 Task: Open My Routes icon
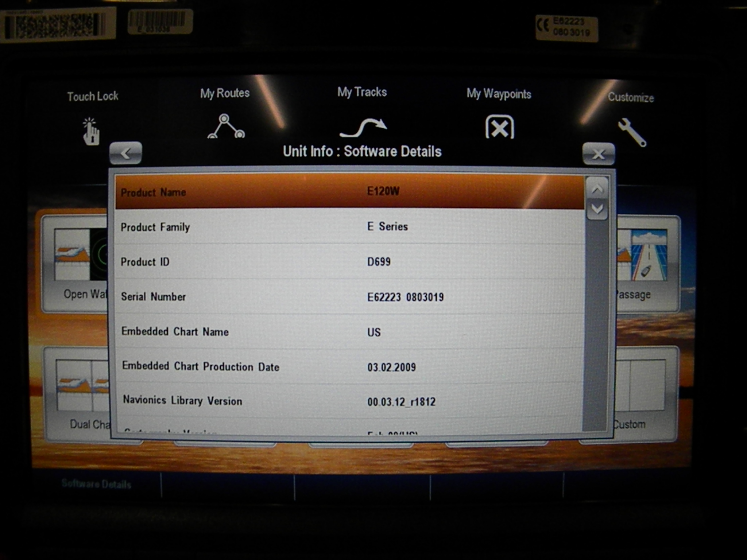point(226,126)
